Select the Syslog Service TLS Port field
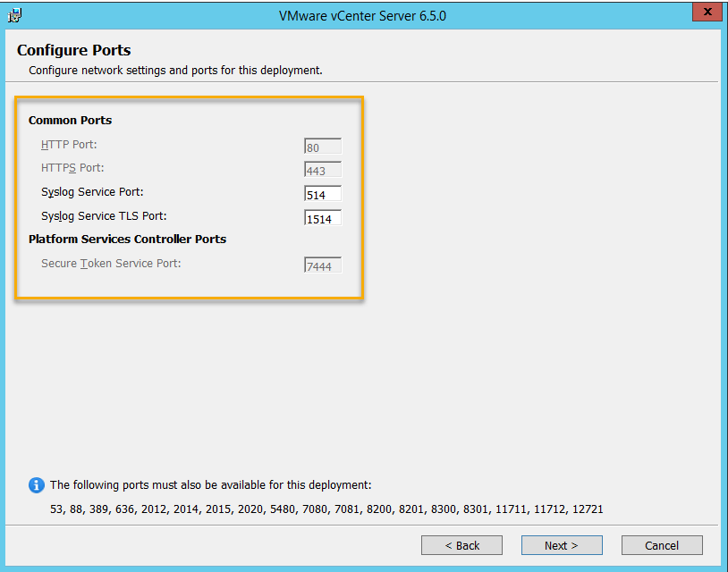This screenshot has height=572, width=728. pyautogui.click(x=322, y=219)
